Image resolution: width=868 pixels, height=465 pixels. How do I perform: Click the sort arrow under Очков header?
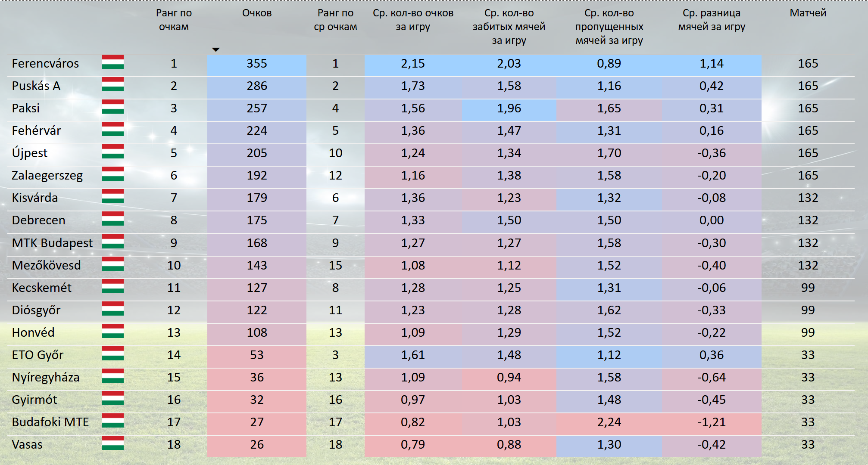(216, 50)
